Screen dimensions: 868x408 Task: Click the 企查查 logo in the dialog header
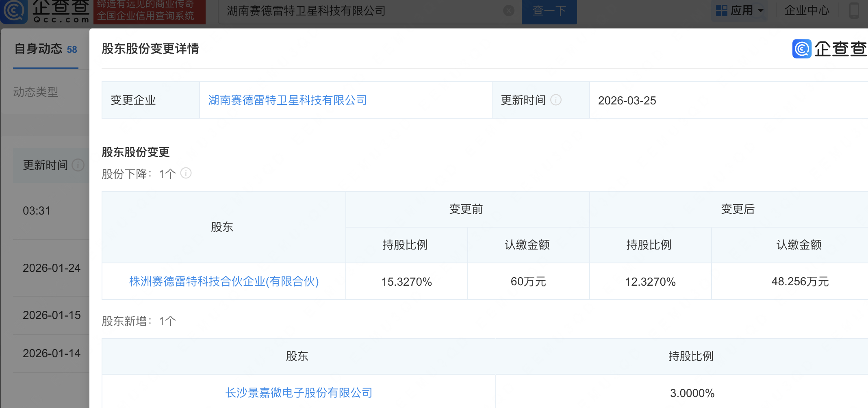[829, 49]
